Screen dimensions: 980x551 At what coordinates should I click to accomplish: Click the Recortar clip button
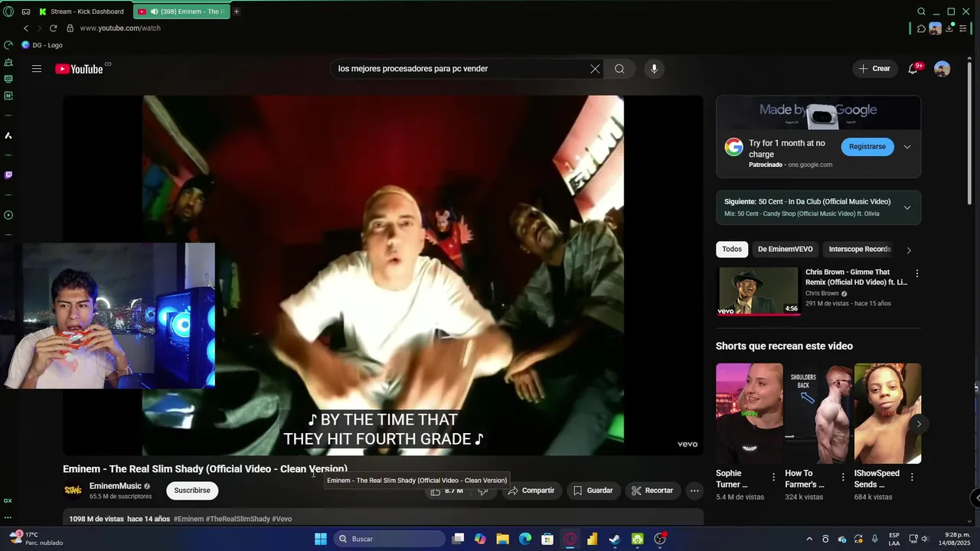(x=652, y=491)
